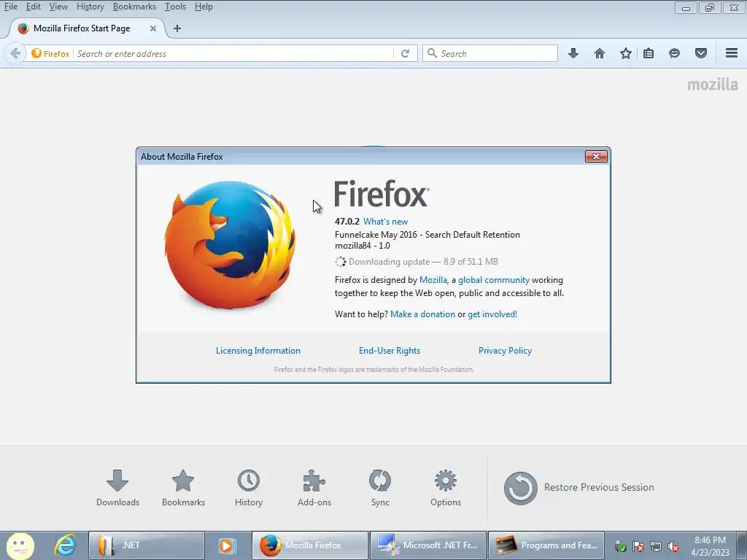Close the About Mozilla Firefox dialog
This screenshot has width=747, height=560.
596,156
